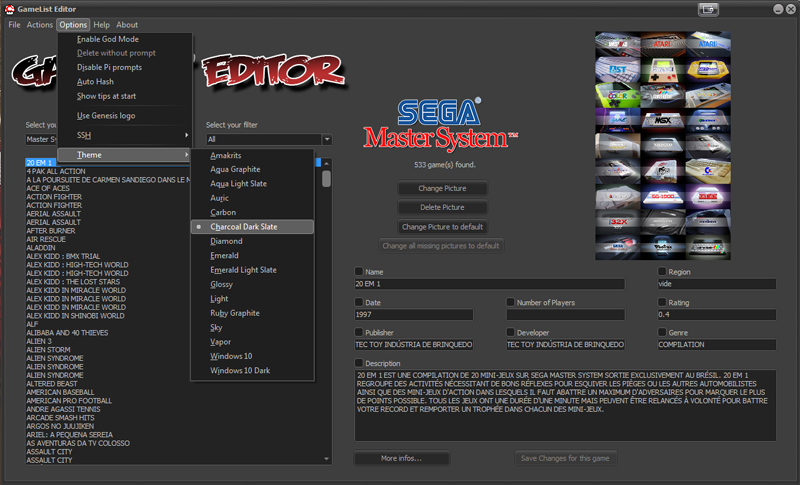Click the Rating field showing 0.4
This screenshot has height=485, width=800.
[x=717, y=314]
